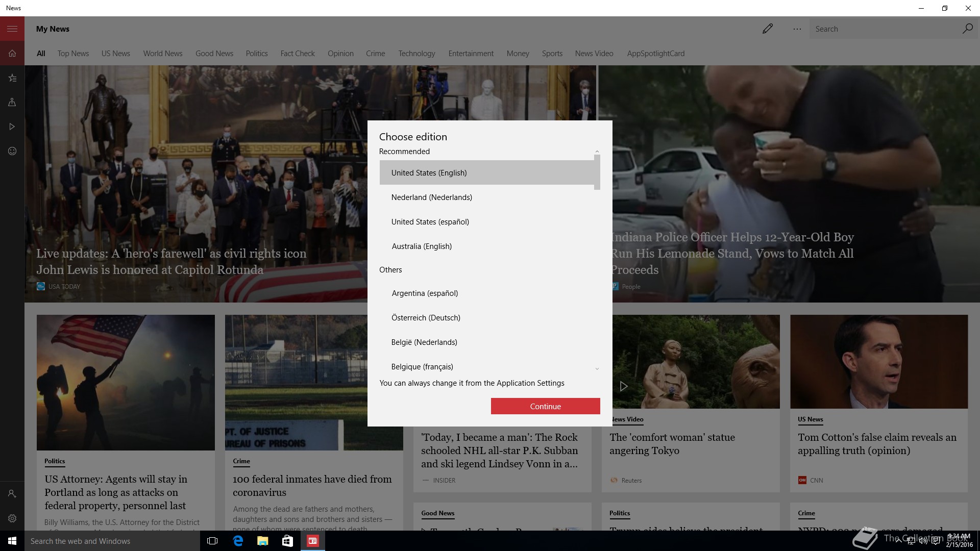Select Argentina (español) edition
This screenshot has width=980, height=551.
click(x=486, y=293)
